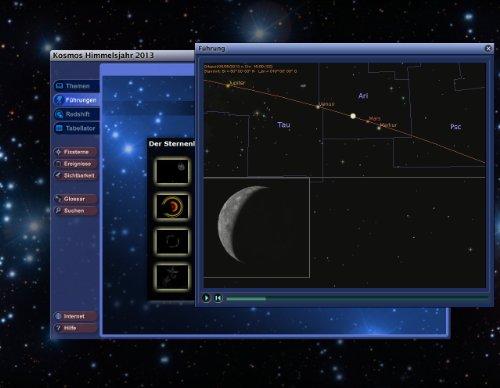Click the Fixsterne button
This screenshot has height=388, width=500.
[76, 152]
